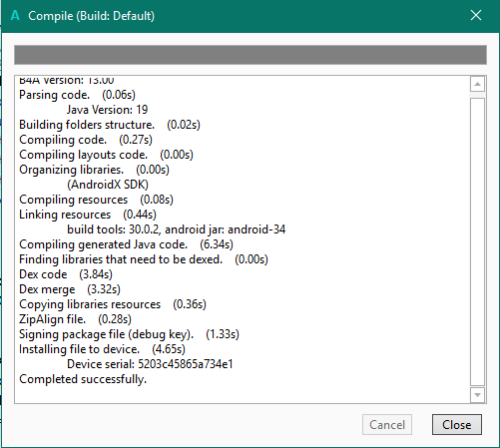Close the Compile dialog window
The image size is (500, 448).
point(476,15)
